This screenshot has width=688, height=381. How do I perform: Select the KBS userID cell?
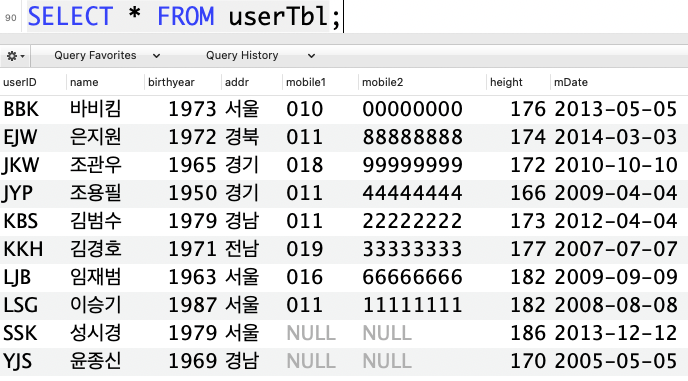(21, 221)
